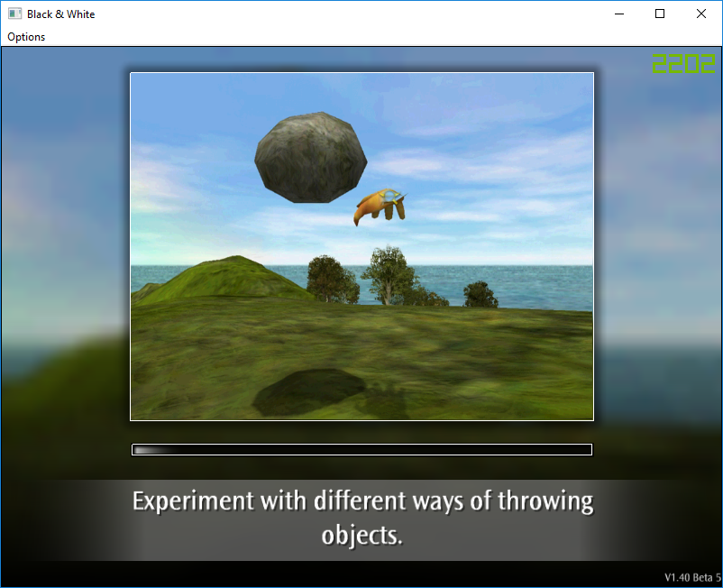Maximize the Black & White window
This screenshot has width=723, height=588.
tap(660, 14)
